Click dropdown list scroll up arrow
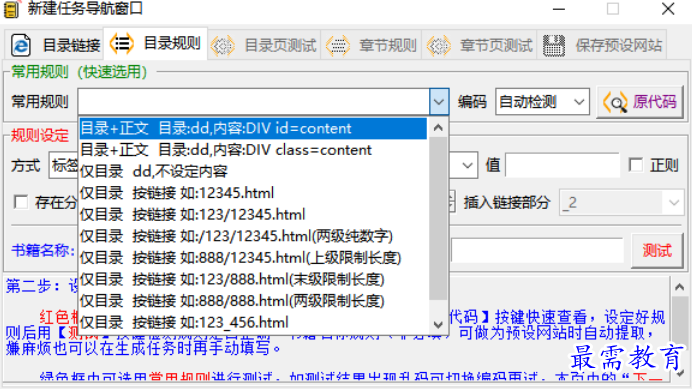The height and width of the screenshot is (389, 692). (438, 128)
